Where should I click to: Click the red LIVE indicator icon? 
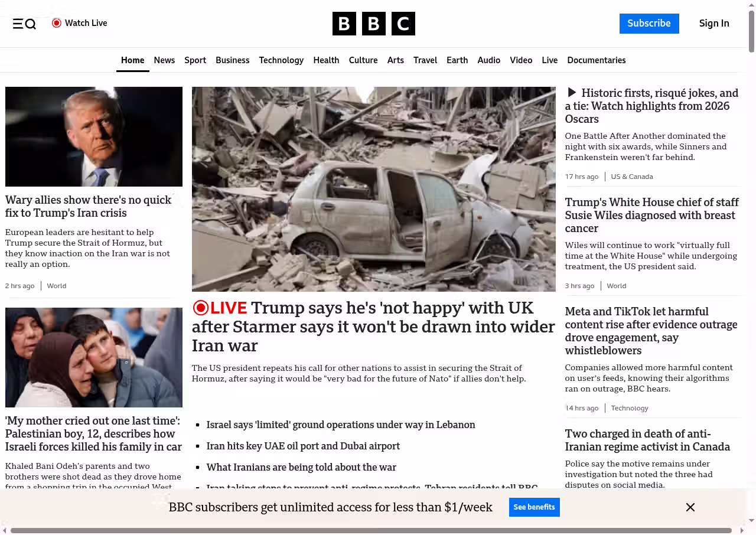click(201, 308)
